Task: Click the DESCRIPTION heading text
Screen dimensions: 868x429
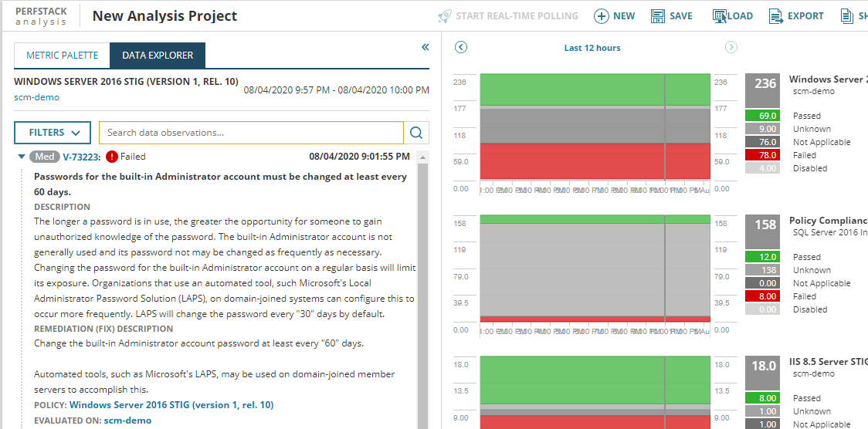Action: point(62,207)
